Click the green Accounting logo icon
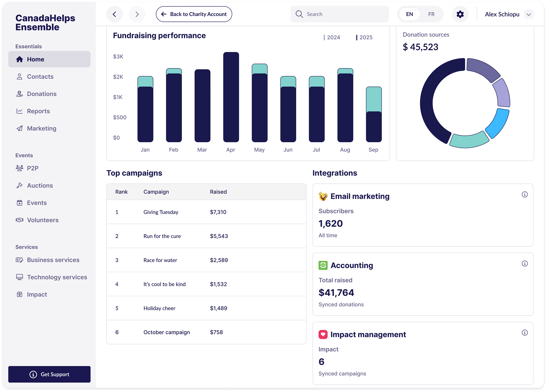 click(x=323, y=265)
